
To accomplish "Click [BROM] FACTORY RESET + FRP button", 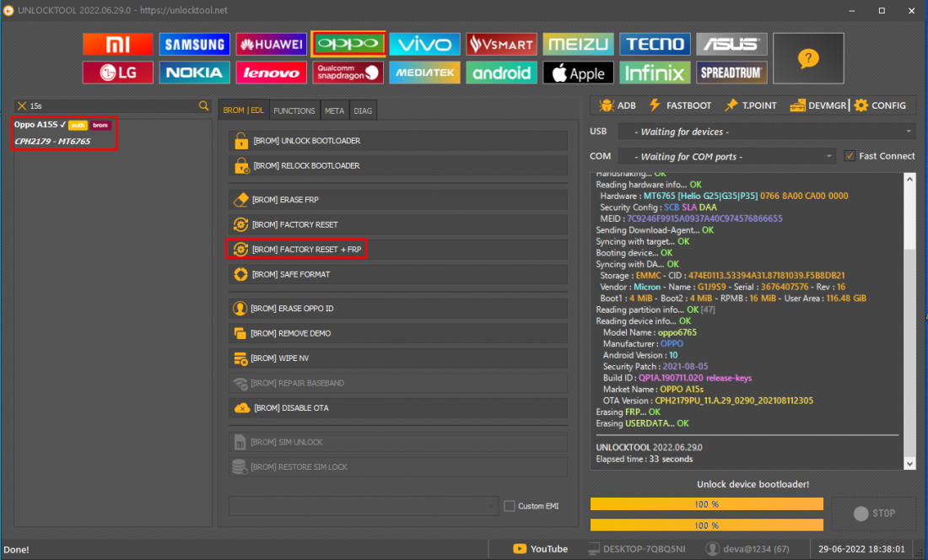I will [x=397, y=250].
